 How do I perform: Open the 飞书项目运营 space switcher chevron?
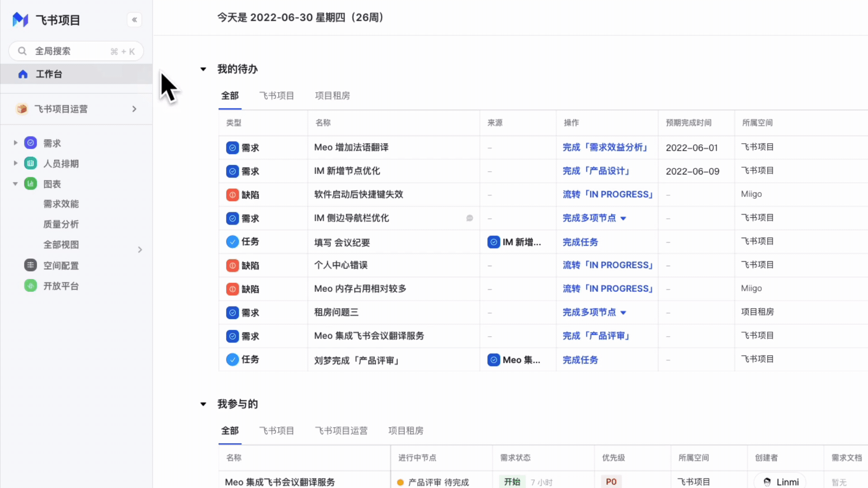(134, 109)
